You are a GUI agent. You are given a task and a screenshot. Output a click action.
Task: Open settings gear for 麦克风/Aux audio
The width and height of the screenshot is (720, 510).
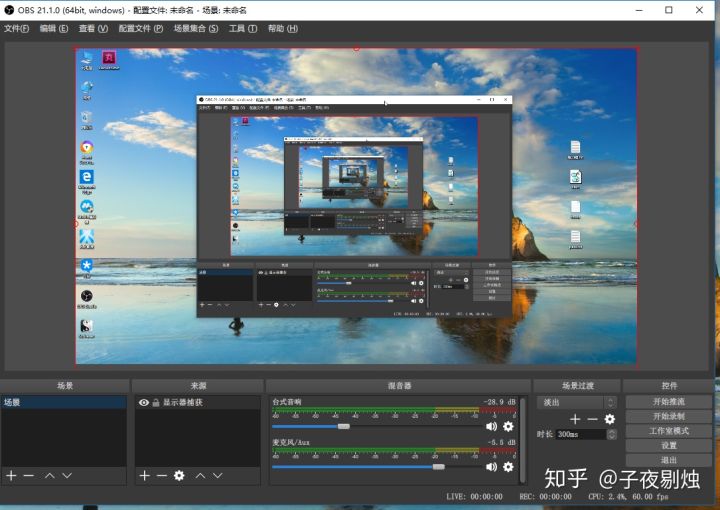(x=508, y=467)
